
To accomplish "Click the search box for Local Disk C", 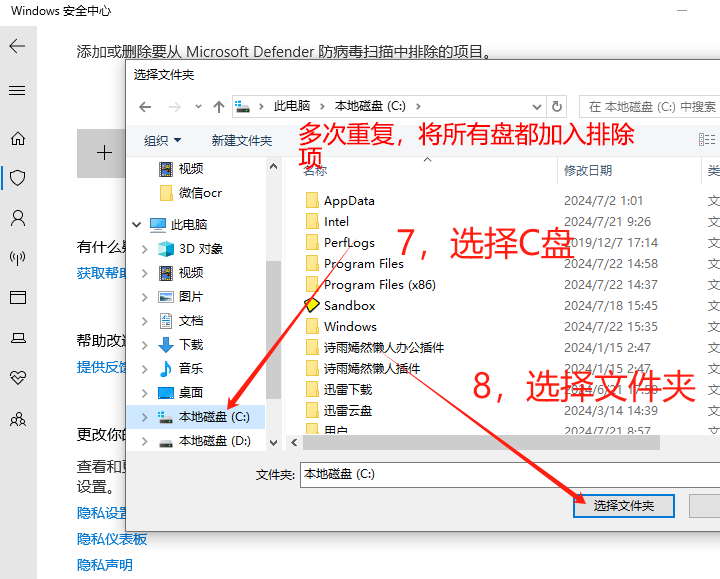I will tap(650, 107).
